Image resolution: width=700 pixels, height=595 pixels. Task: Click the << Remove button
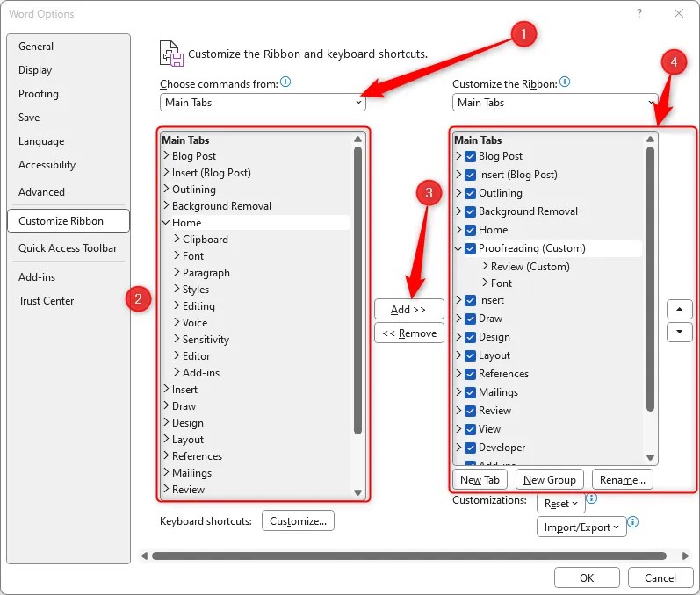point(409,333)
